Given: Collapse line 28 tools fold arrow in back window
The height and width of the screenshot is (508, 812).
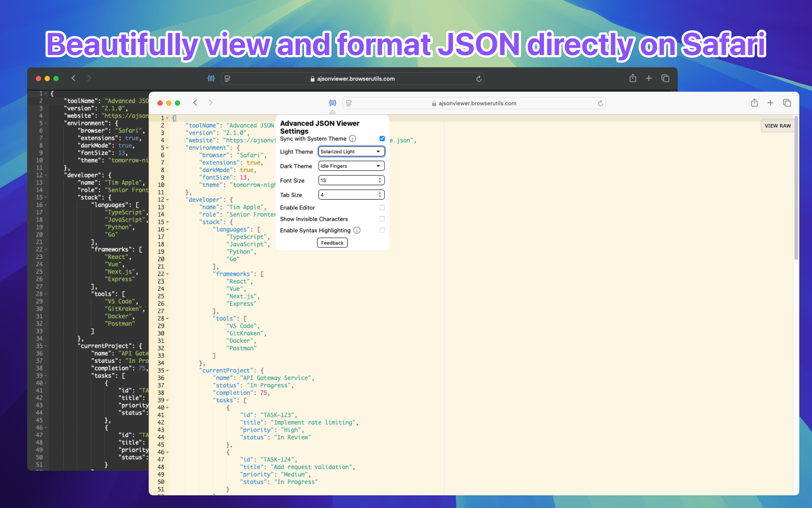Looking at the screenshot, I should [46, 294].
